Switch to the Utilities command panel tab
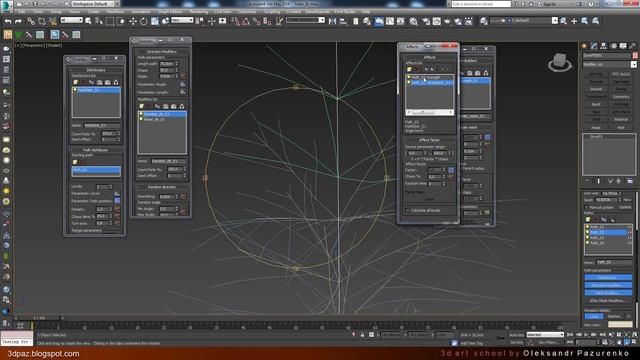 tap(632, 46)
